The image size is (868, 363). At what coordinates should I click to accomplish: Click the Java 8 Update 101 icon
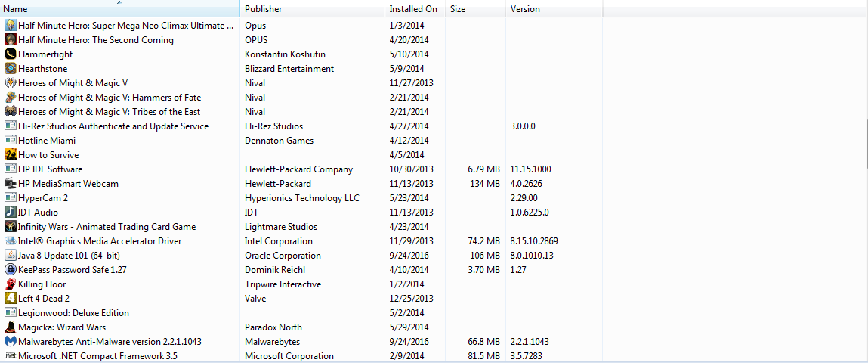[x=10, y=256]
